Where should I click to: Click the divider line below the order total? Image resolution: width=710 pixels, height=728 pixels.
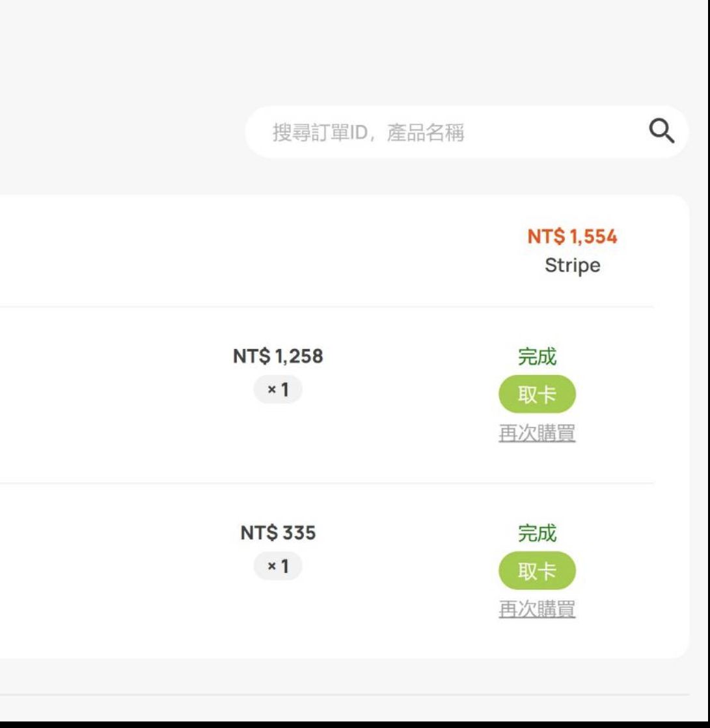pos(325,307)
